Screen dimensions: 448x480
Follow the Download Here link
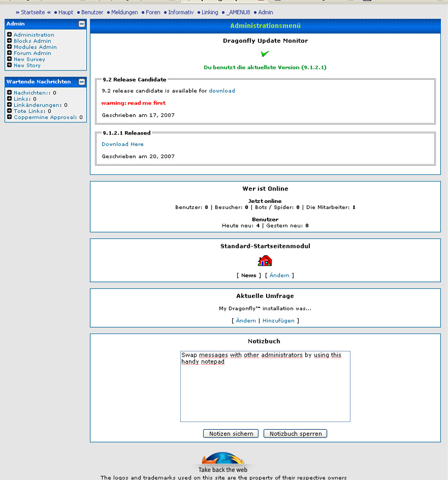(122, 144)
